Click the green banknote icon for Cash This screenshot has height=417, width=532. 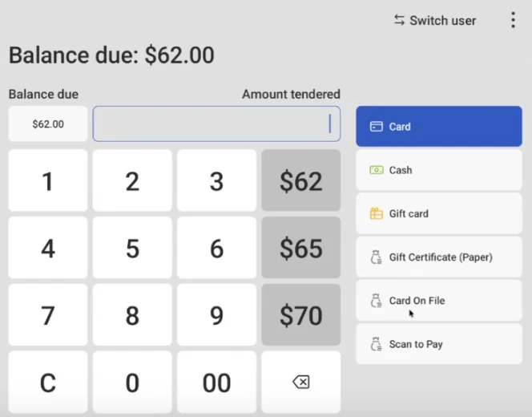377,170
